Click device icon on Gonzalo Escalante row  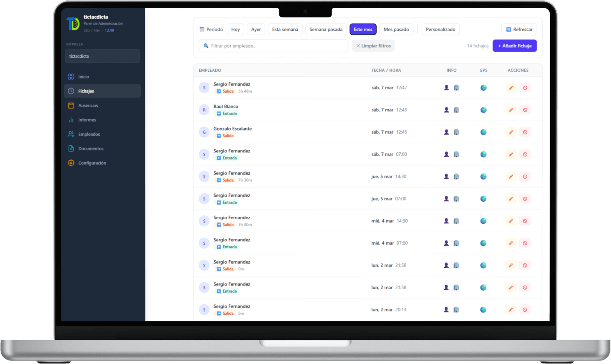[456, 132]
